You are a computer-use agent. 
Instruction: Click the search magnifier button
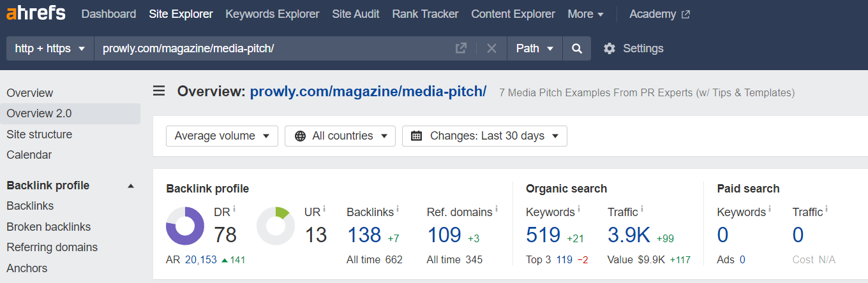577,48
